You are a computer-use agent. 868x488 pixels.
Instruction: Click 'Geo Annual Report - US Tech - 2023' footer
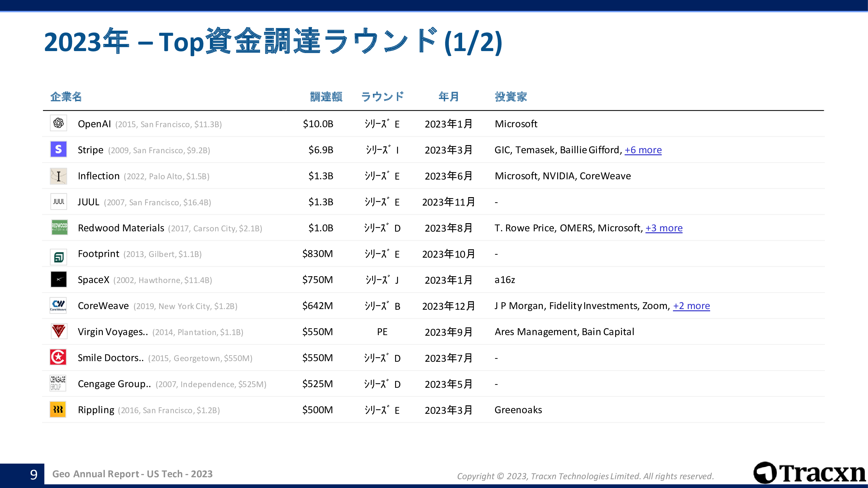(132, 474)
